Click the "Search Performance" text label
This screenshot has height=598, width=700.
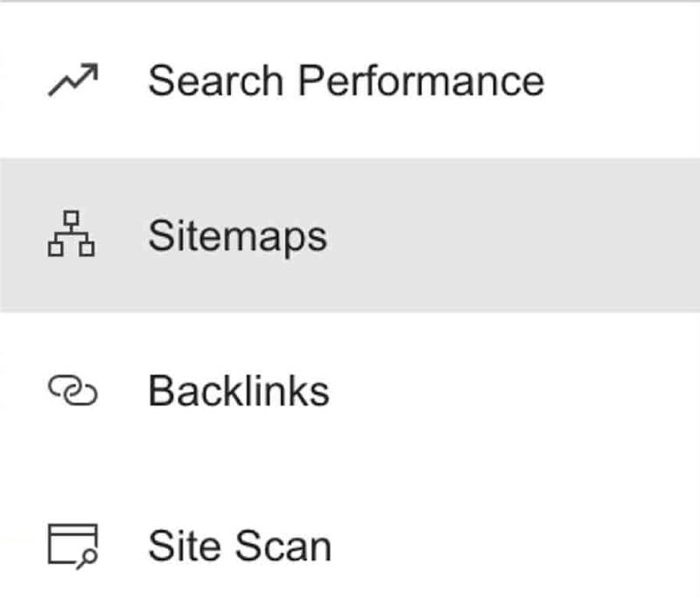pos(346,81)
